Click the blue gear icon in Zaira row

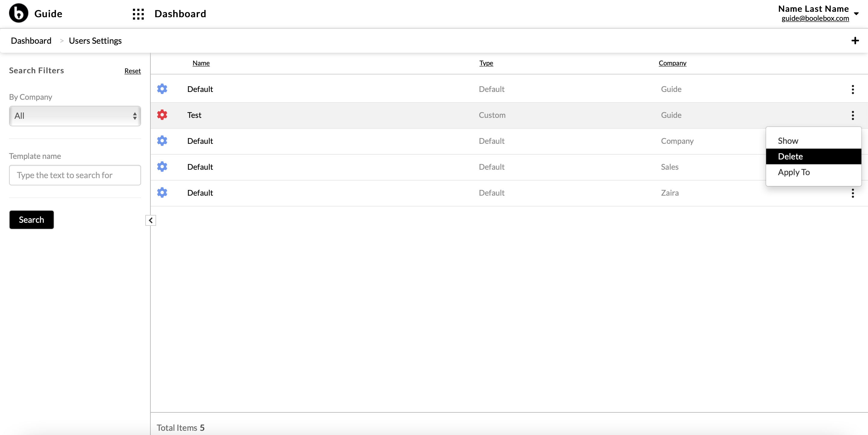(162, 193)
